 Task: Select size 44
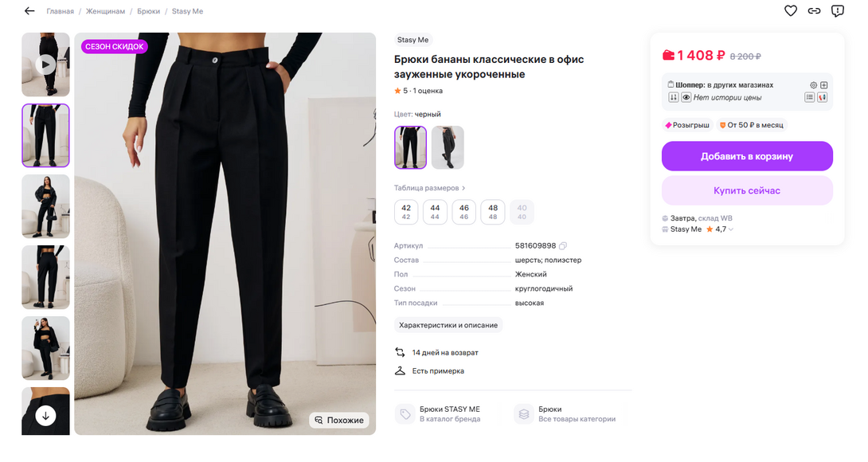(435, 212)
